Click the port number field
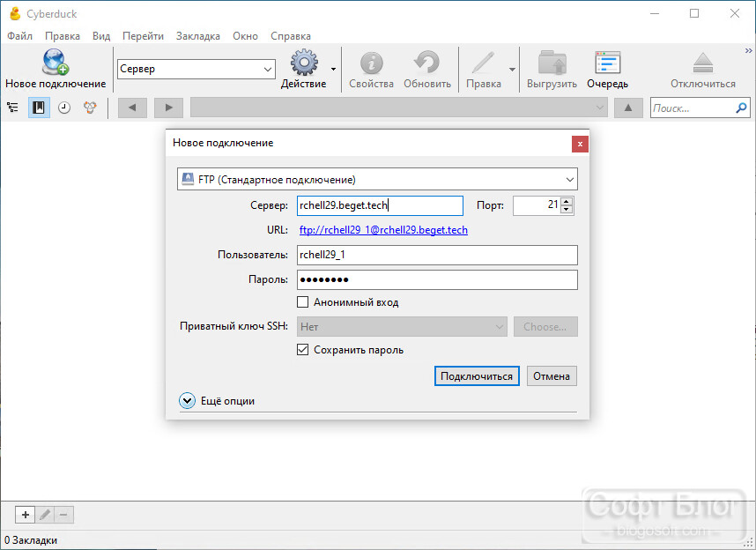This screenshot has width=756, height=550. (x=537, y=205)
